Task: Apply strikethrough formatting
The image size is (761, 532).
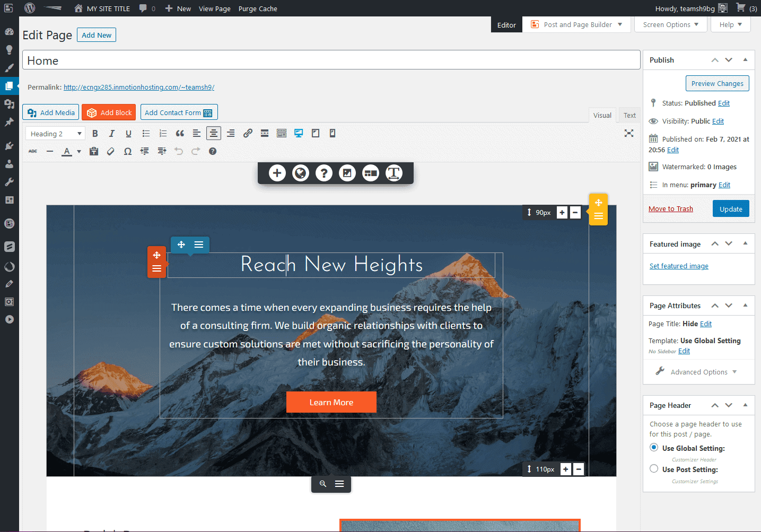Action: pos(33,151)
